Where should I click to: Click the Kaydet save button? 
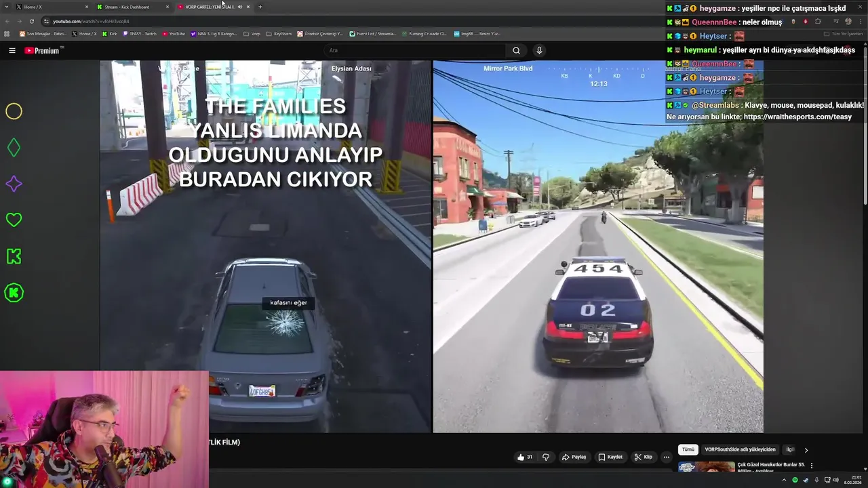coord(610,457)
